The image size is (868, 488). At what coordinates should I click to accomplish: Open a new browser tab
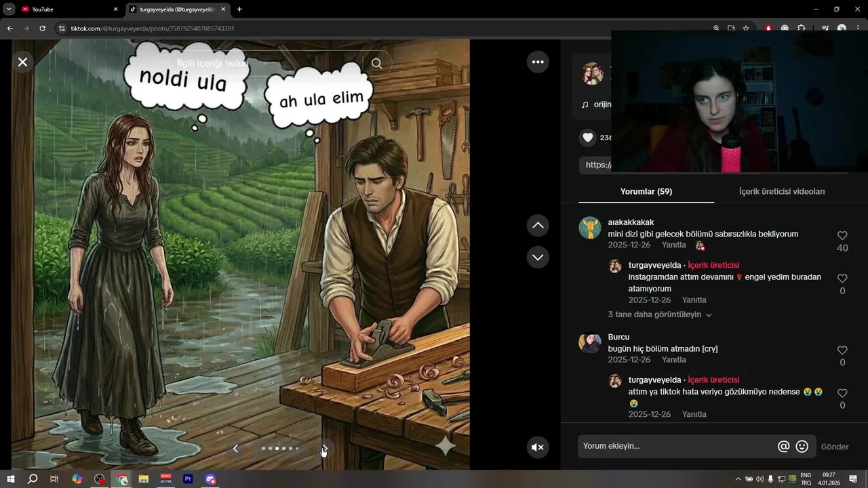[239, 9]
